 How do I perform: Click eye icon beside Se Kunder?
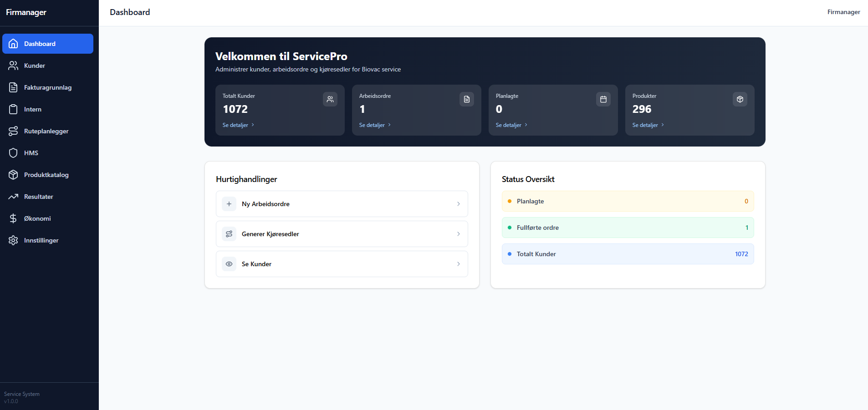229,264
